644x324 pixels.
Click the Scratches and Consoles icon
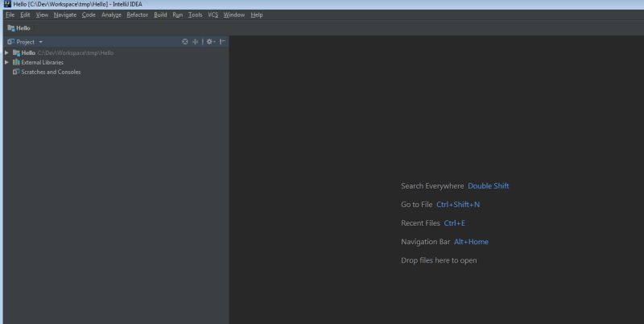[x=16, y=72]
